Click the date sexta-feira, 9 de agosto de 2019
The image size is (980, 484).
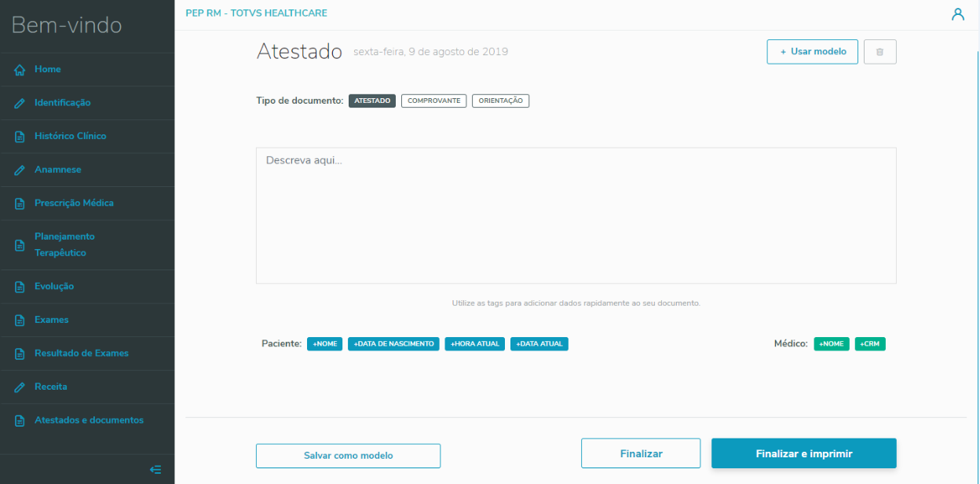pos(430,52)
